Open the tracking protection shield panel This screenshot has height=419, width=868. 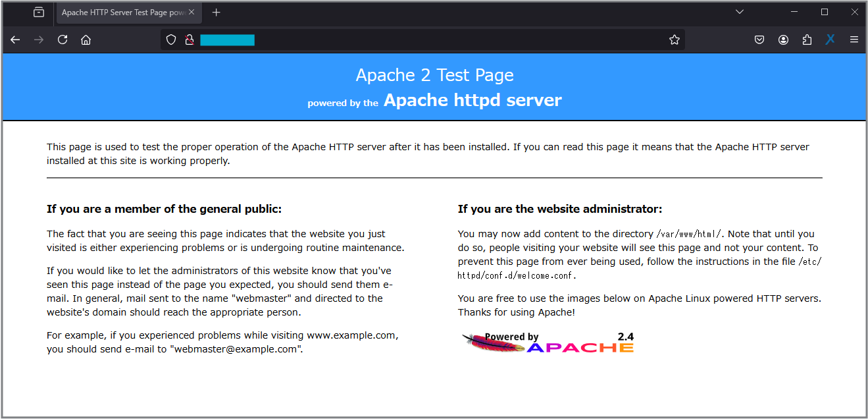[x=171, y=40]
